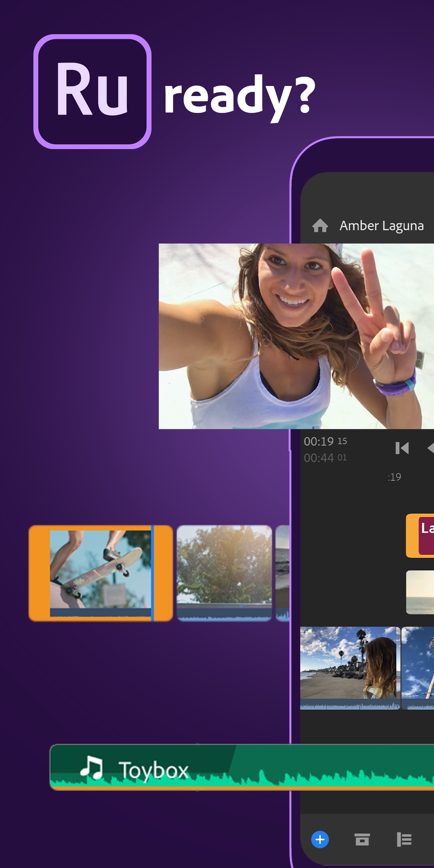Click the current timecode 00:19
Image resolution: width=434 pixels, height=868 pixels.
tap(325, 441)
